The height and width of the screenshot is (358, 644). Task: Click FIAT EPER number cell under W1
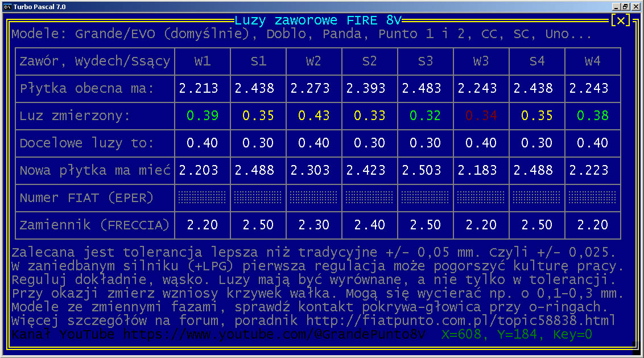[203, 197]
